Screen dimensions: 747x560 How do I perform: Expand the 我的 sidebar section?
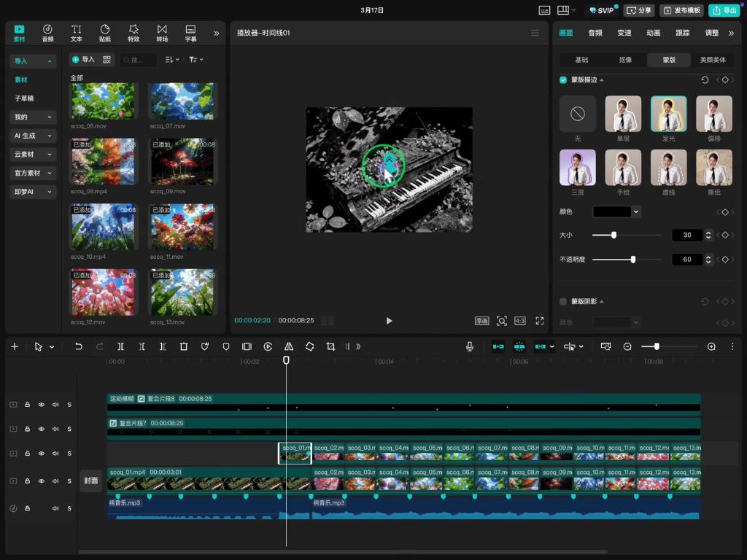tap(33, 117)
